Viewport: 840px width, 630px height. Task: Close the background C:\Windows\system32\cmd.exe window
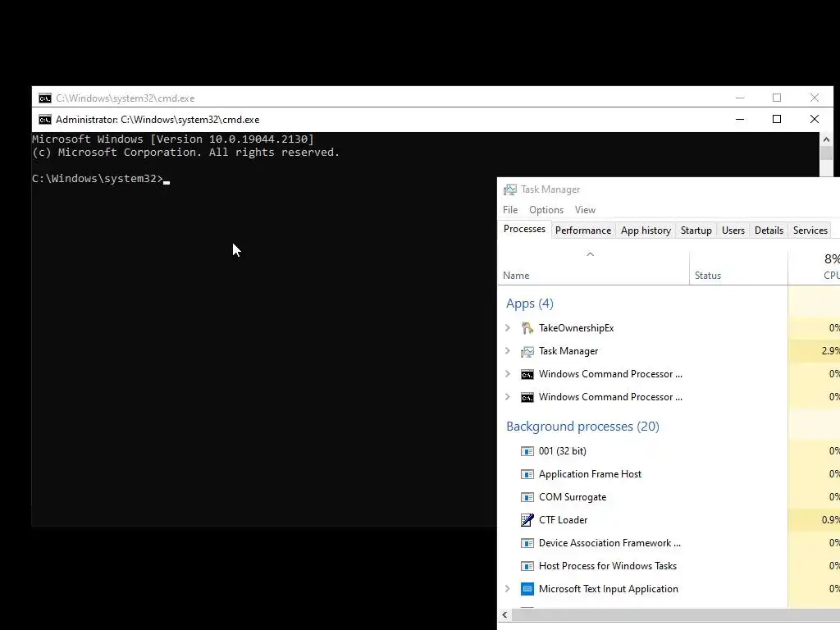[815, 98]
